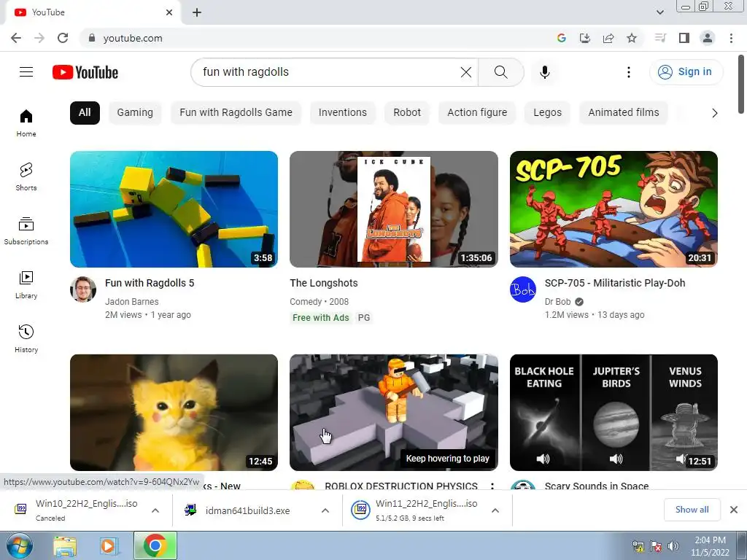The width and height of the screenshot is (747, 560).
Task: Click the share page icon in address bar
Action: 608,38
